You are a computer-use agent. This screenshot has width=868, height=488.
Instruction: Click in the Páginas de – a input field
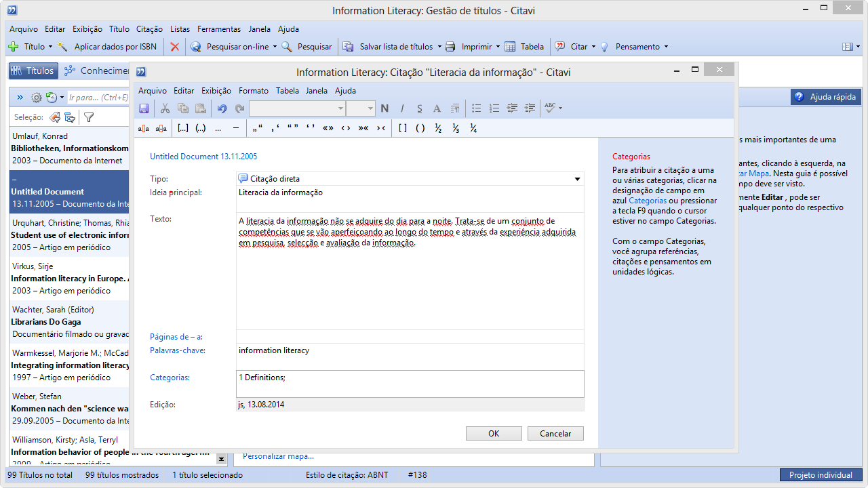tap(410, 337)
